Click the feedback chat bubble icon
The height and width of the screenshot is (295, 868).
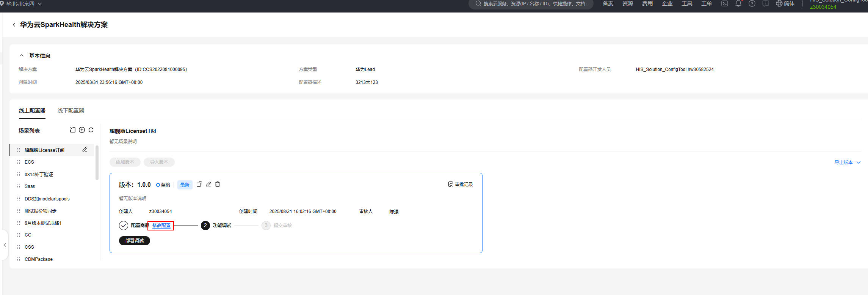coord(766,3)
